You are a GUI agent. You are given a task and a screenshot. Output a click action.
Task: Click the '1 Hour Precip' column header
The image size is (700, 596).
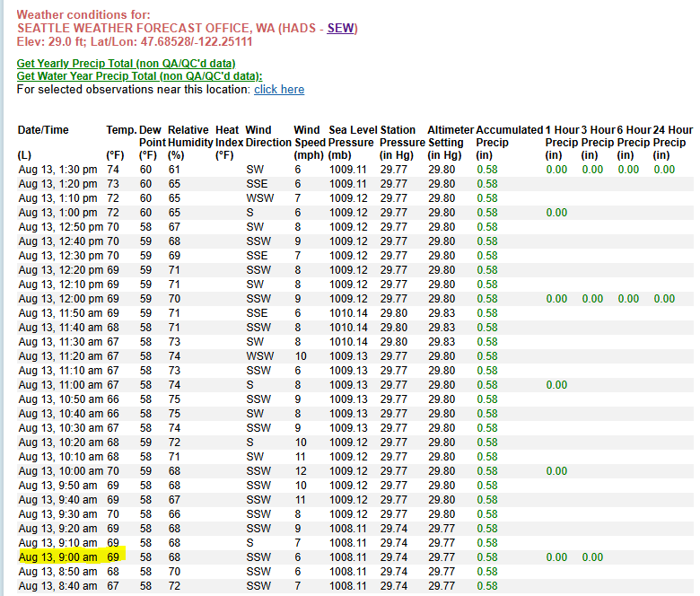point(562,136)
